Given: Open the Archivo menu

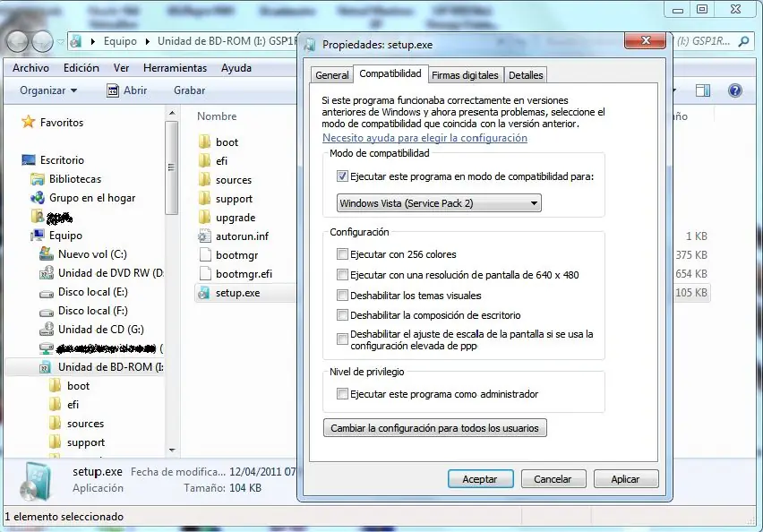Looking at the screenshot, I should tap(30, 68).
